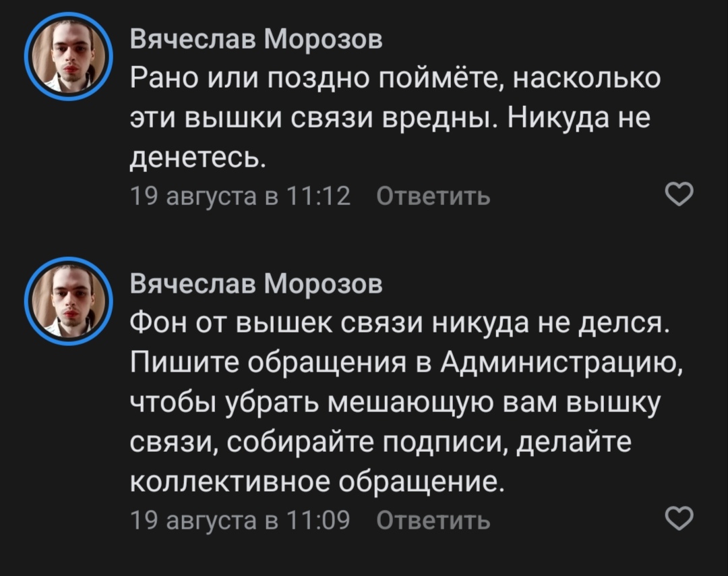Click the line 'связи, собирайте подписи, делайте'
This screenshot has width=728, height=576.
[380, 443]
